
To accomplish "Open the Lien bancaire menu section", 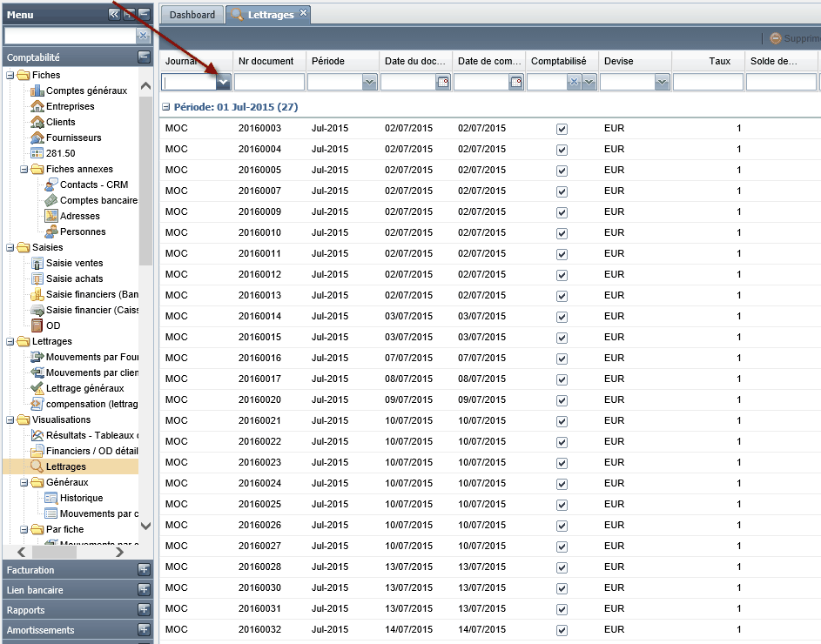I will [144, 589].
